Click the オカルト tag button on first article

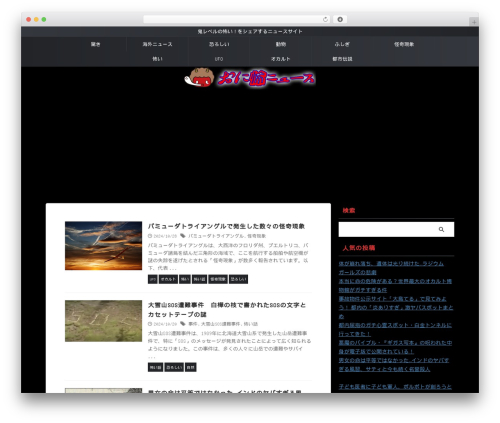168,279
